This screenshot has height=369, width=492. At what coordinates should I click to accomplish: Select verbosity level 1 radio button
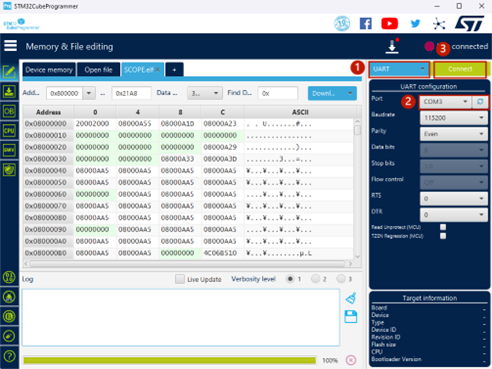pyautogui.click(x=290, y=279)
